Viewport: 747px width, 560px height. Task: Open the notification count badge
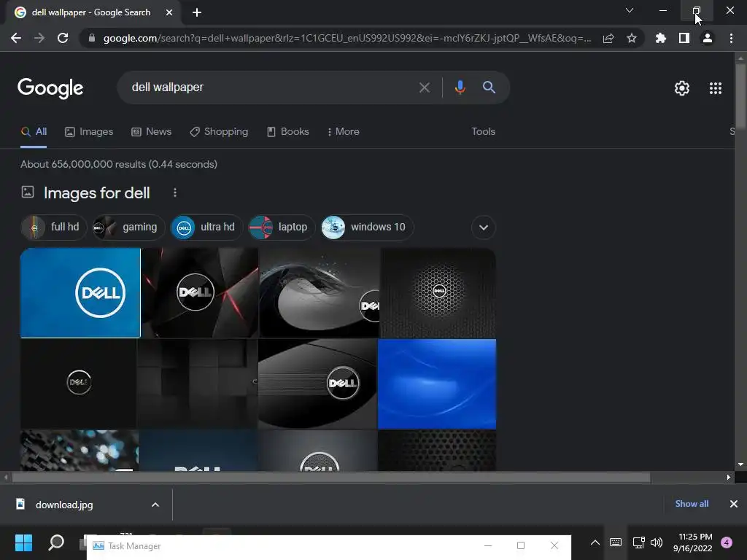point(727,542)
